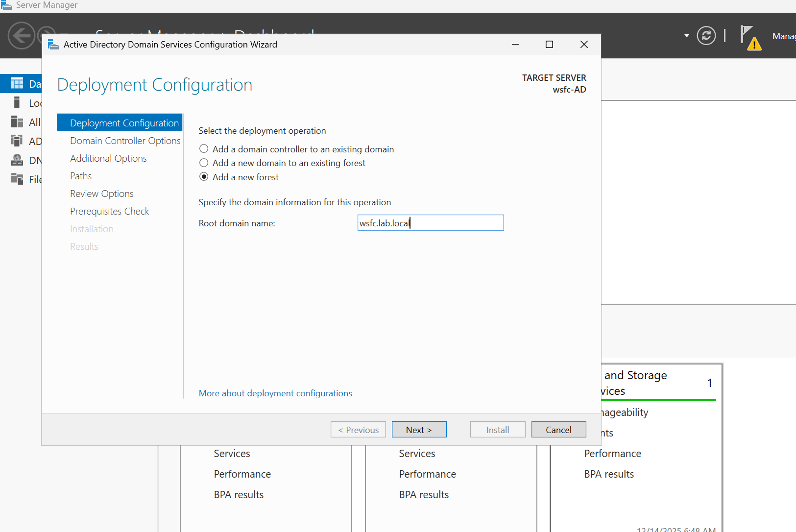Open BPA results in the Storage Services tile
The width and height of the screenshot is (796, 532).
pos(609,474)
